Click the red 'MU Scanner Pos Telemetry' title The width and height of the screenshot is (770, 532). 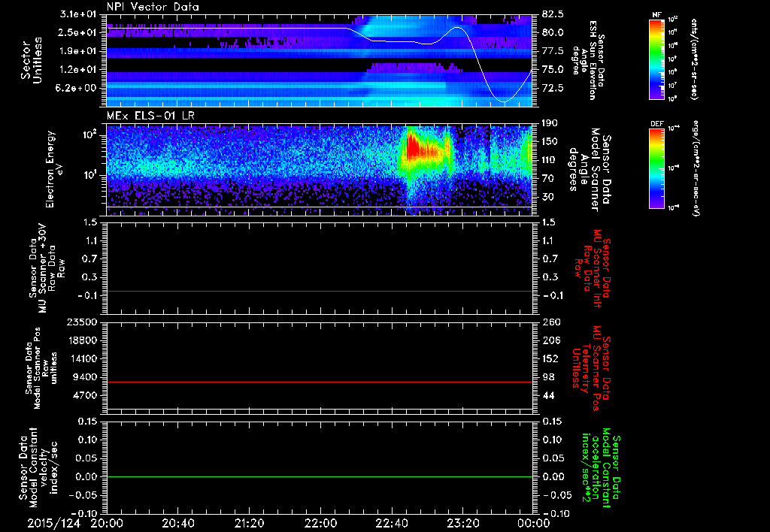[592, 368]
